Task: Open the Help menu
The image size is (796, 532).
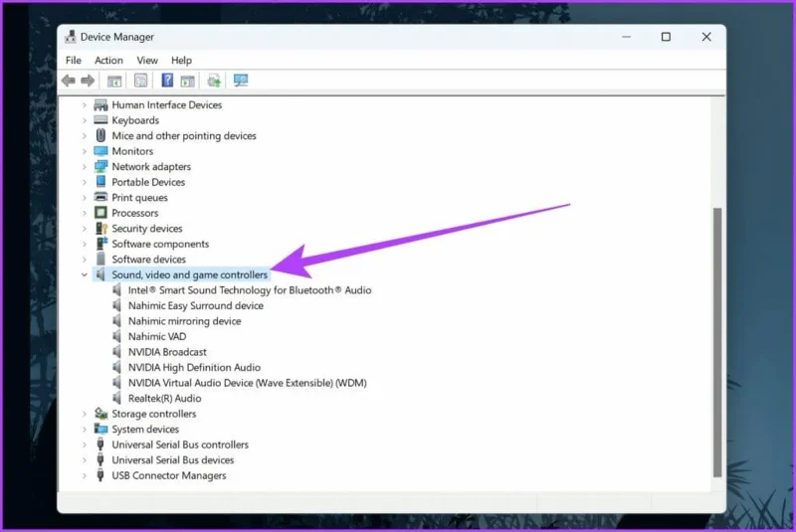Action: click(x=181, y=60)
